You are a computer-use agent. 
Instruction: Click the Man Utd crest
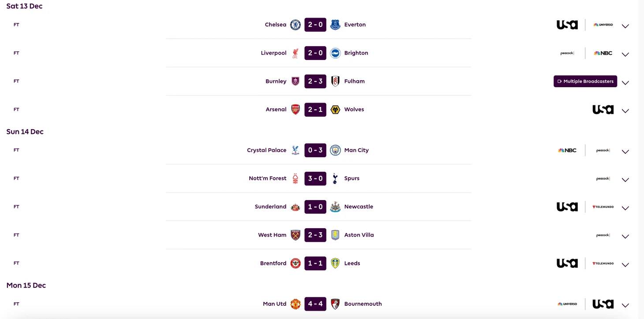pyautogui.click(x=295, y=304)
